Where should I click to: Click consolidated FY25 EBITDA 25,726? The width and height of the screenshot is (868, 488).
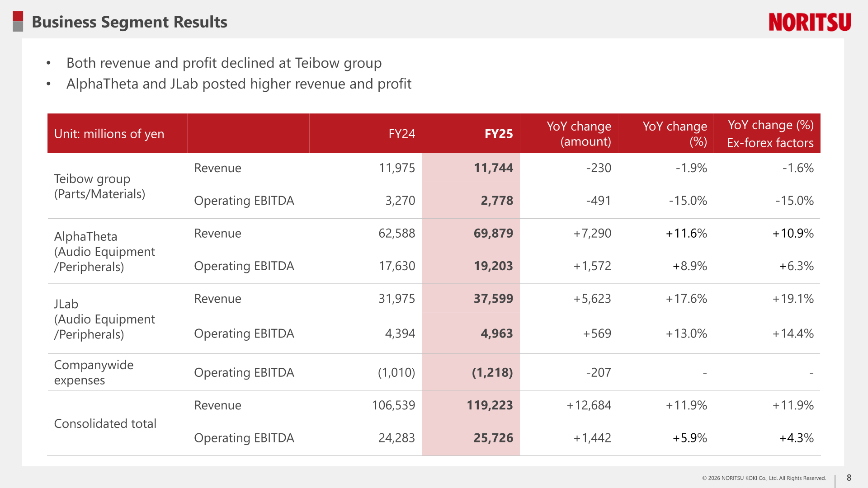(493, 438)
